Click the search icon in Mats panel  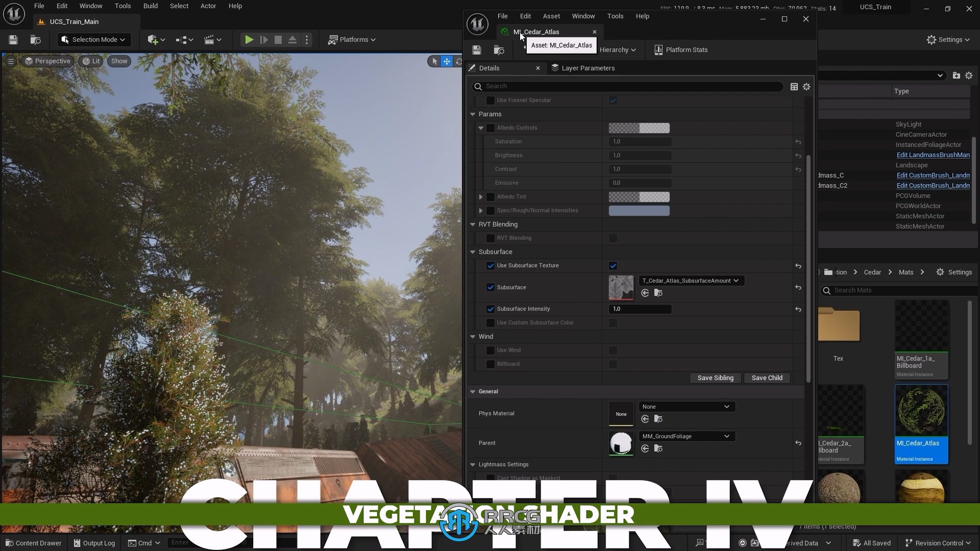pyautogui.click(x=826, y=290)
